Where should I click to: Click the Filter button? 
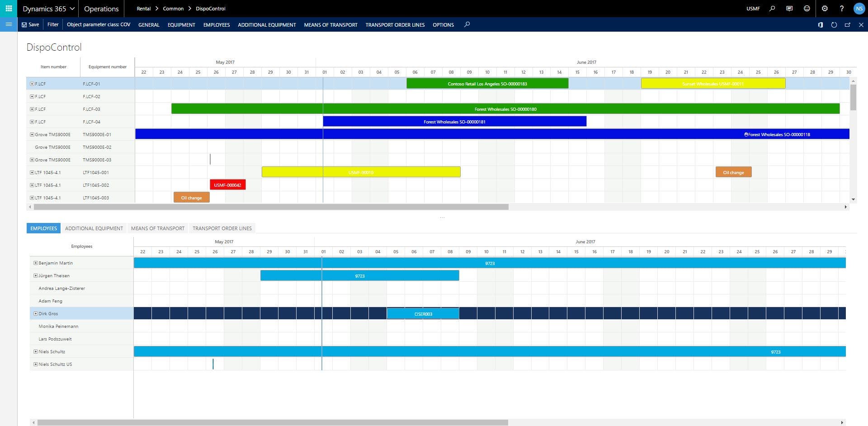click(x=53, y=24)
